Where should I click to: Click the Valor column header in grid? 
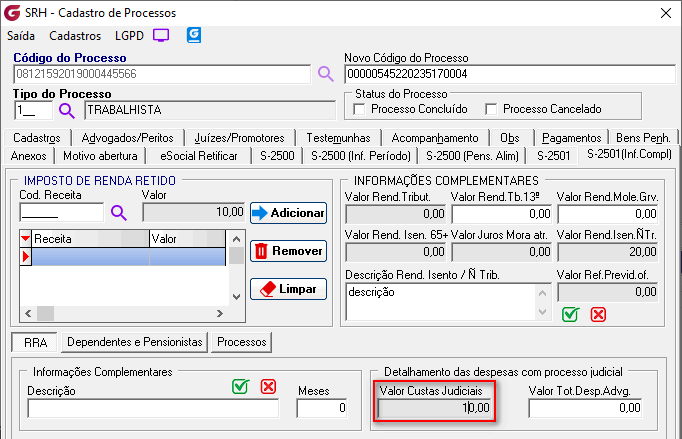click(x=187, y=239)
